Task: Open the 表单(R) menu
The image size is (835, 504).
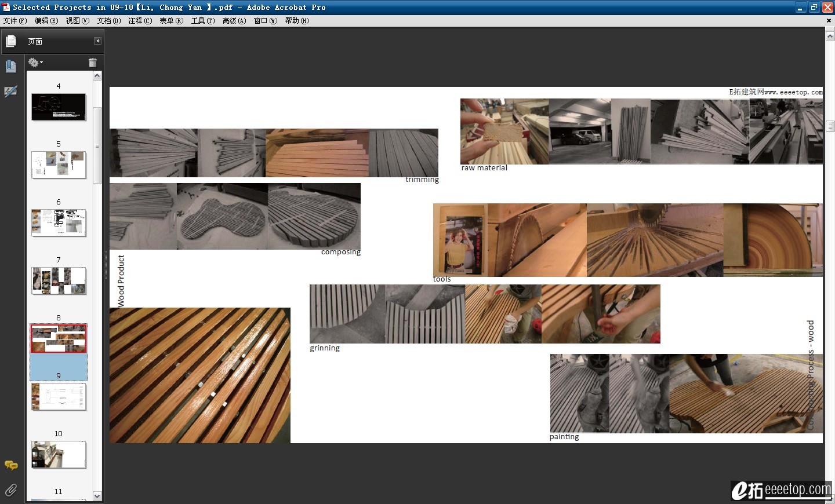Action: [172, 21]
